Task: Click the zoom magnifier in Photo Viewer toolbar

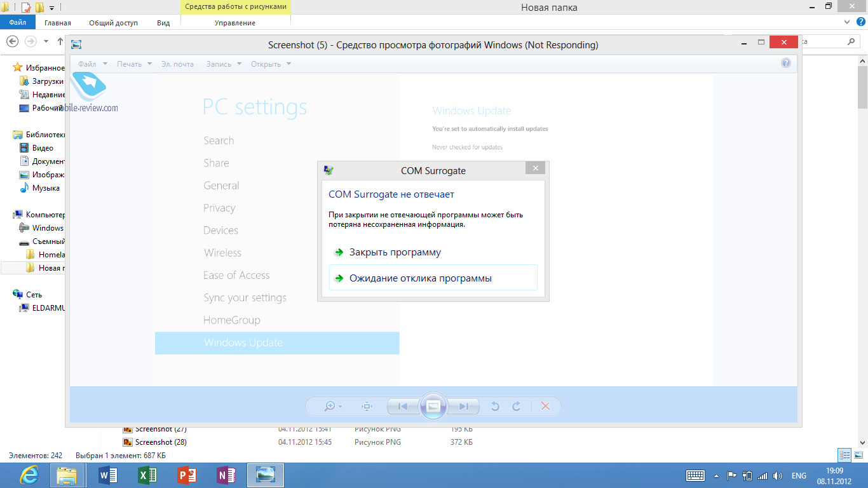Action: coord(330,406)
